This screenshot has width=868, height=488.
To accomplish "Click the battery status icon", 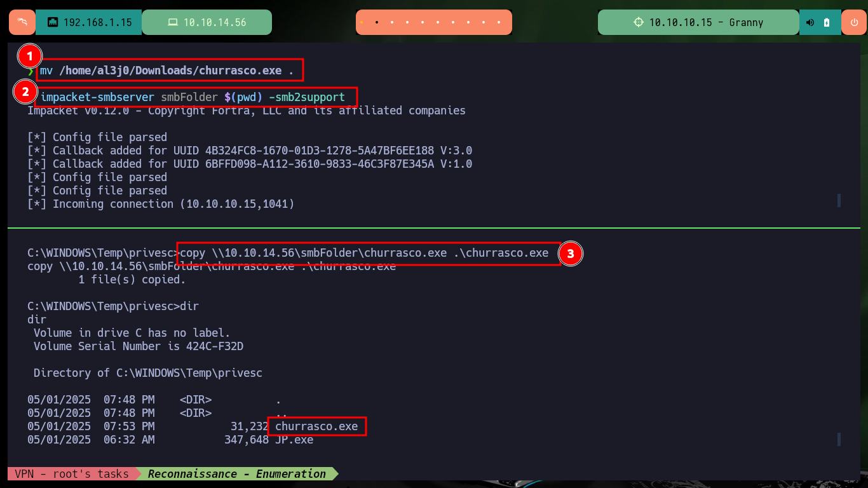I will [827, 22].
